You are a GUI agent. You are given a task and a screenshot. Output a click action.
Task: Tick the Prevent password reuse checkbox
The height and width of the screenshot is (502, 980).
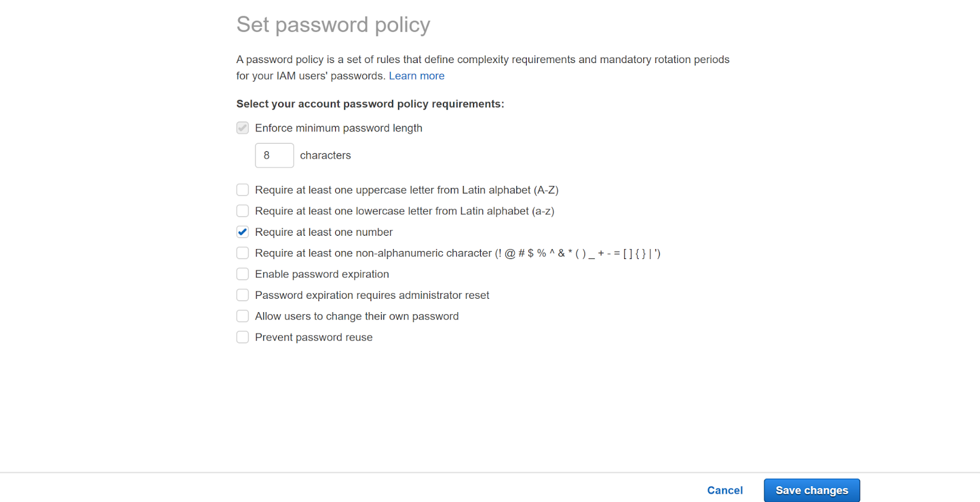click(243, 337)
